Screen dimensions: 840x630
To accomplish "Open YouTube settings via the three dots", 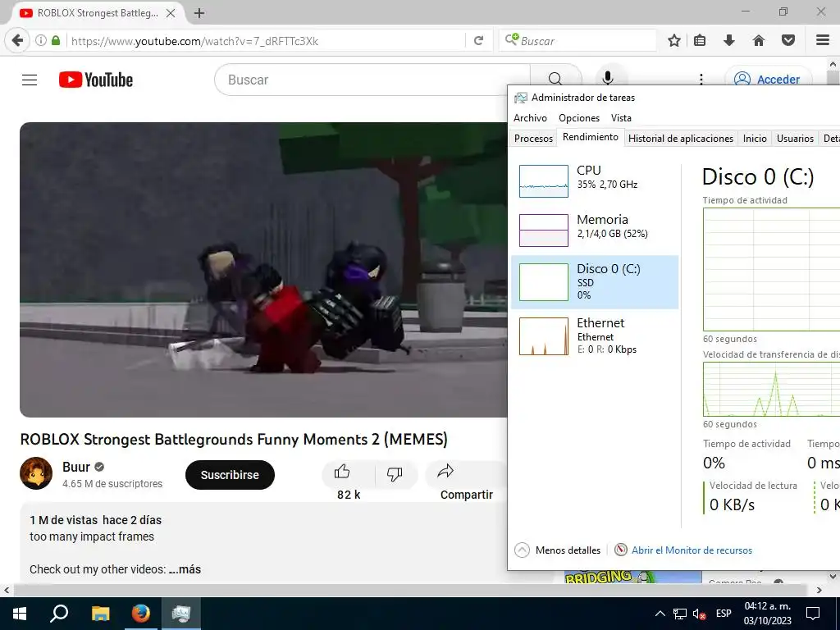I will click(701, 80).
